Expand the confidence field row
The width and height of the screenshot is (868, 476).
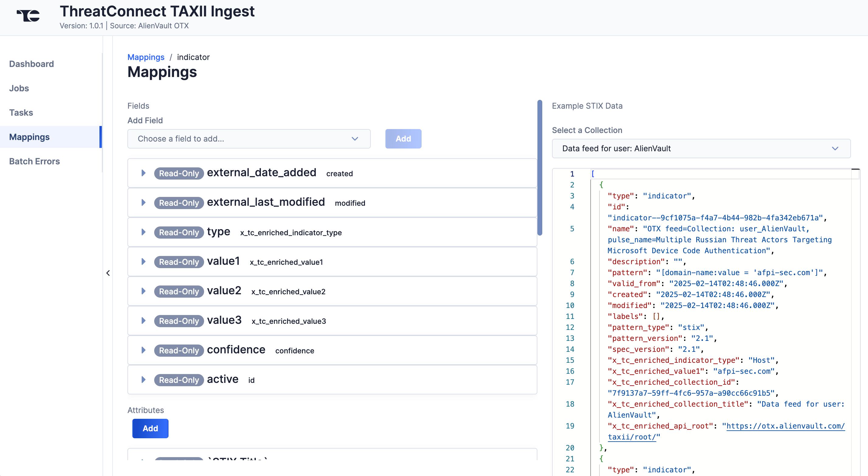(144, 350)
